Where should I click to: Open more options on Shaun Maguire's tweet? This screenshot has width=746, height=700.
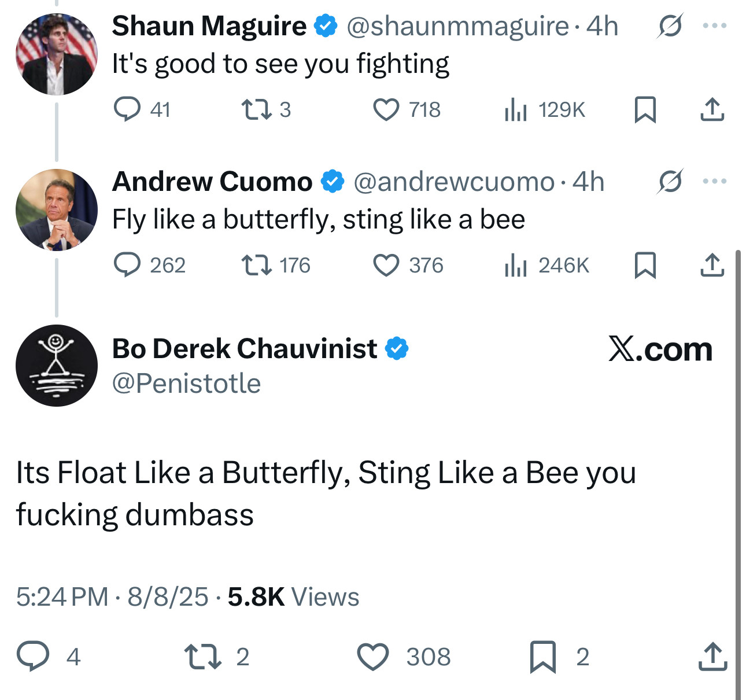coord(715,25)
